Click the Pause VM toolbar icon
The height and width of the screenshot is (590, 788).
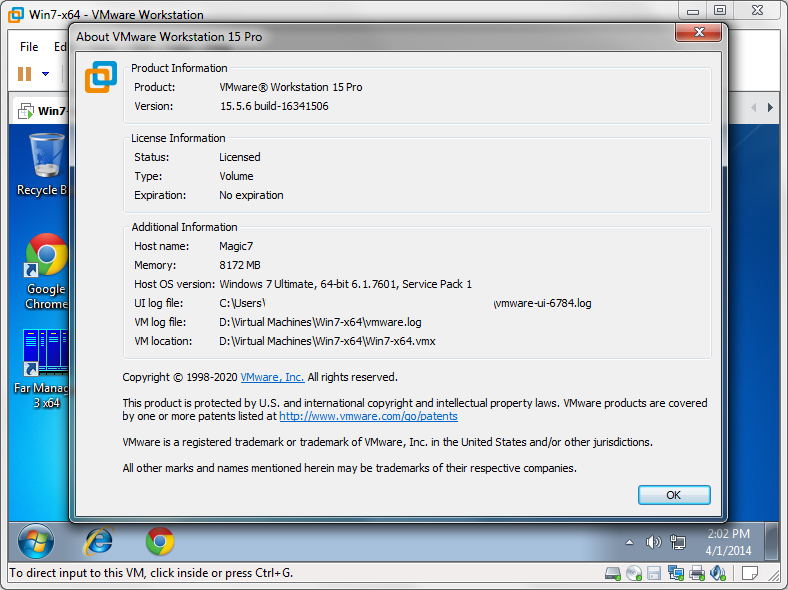click(25, 74)
